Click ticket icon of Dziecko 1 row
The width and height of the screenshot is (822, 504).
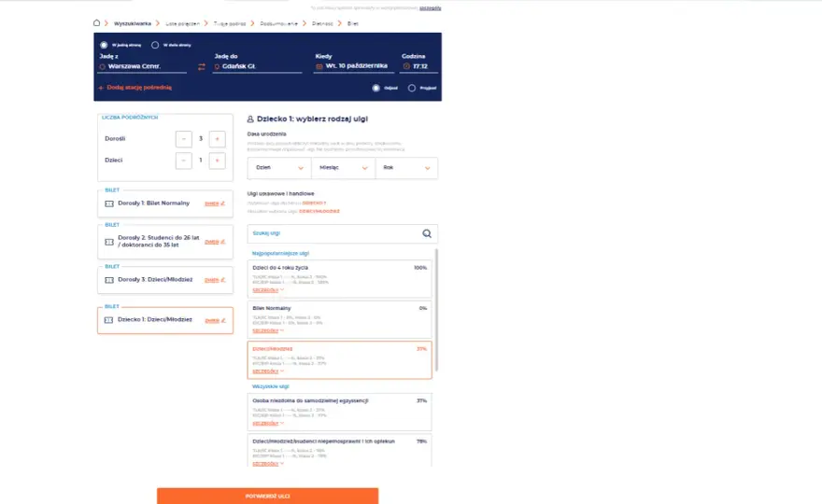click(x=109, y=320)
